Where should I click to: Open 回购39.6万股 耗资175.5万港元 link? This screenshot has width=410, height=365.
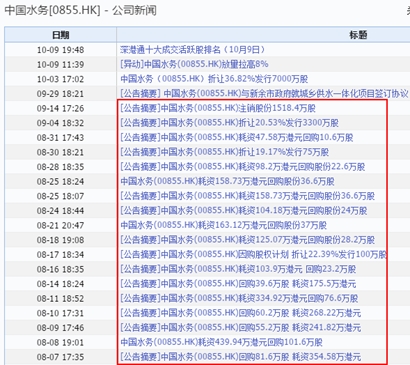tap(238, 284)
